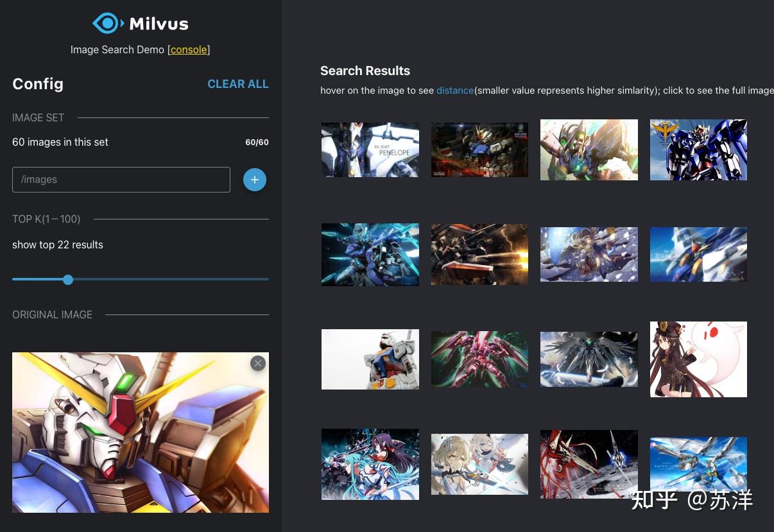Click the Milvus logo icon
This screenshot has height=532, width=774.
pos(108,23)
